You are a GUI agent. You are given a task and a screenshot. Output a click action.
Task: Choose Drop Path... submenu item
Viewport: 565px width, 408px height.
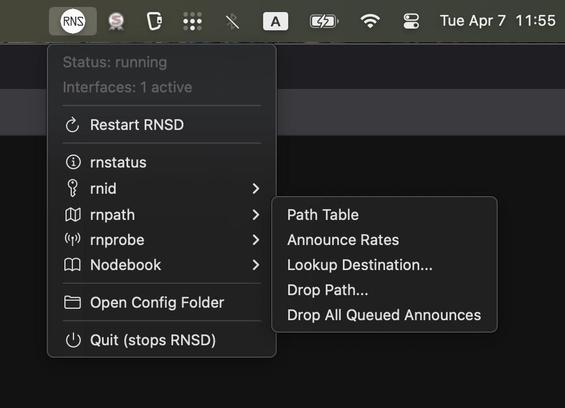click(x=384, y=290)
